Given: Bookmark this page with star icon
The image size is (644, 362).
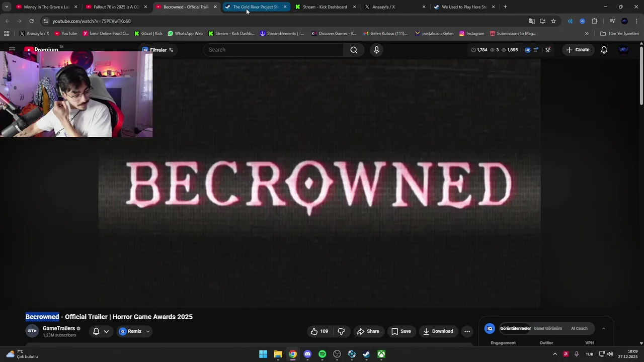Looking at the screenshot, I should click(553, 21).
